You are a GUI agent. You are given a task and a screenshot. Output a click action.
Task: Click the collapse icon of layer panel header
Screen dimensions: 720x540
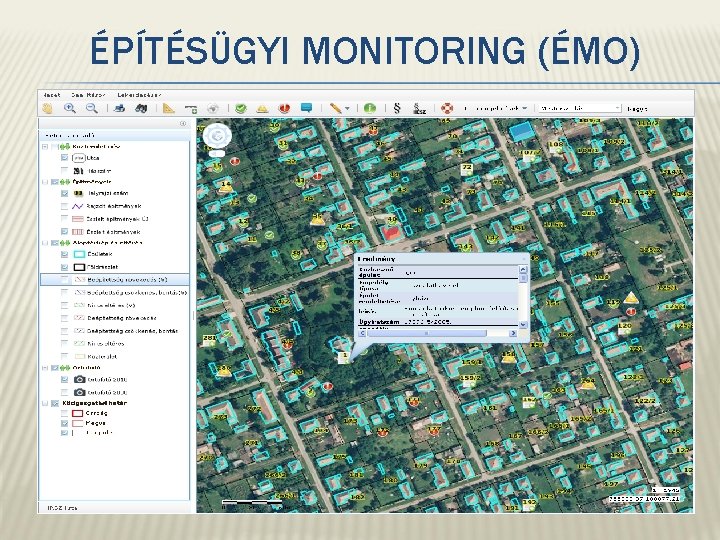point(183,124)
